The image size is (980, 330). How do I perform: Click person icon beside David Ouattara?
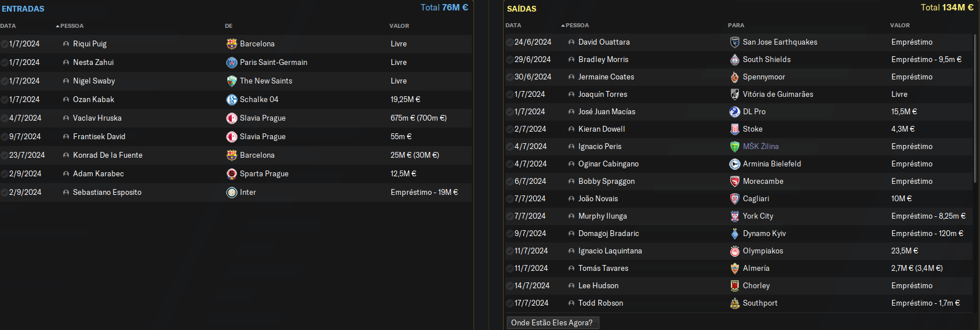point(571,42)
